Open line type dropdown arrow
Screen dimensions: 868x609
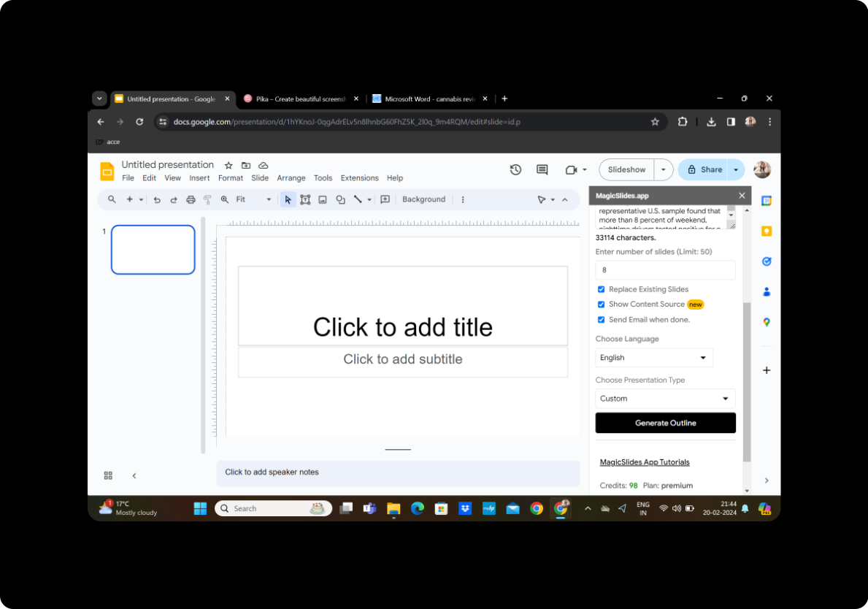point(369,200)
